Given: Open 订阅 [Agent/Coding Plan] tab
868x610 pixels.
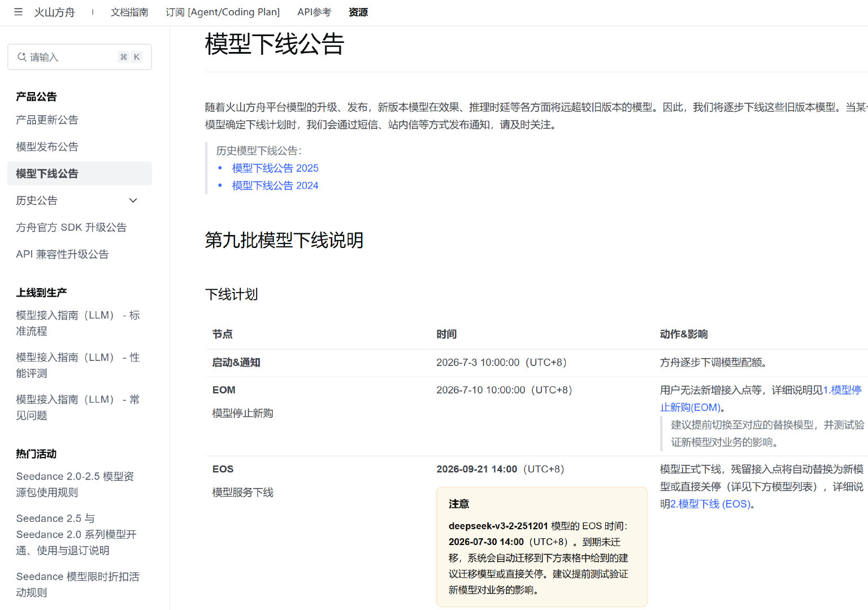Looking at the screenshot, I should (x=223, y=12).
